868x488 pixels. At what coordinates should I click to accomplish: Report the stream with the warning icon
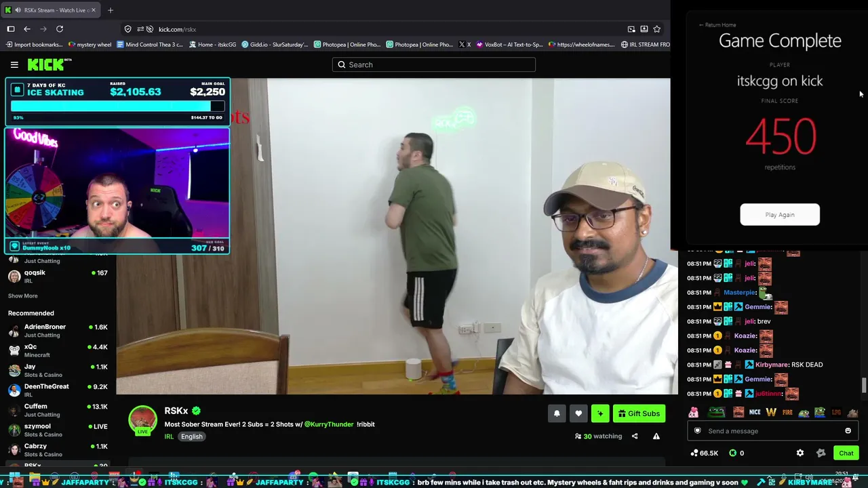(656, 436)
